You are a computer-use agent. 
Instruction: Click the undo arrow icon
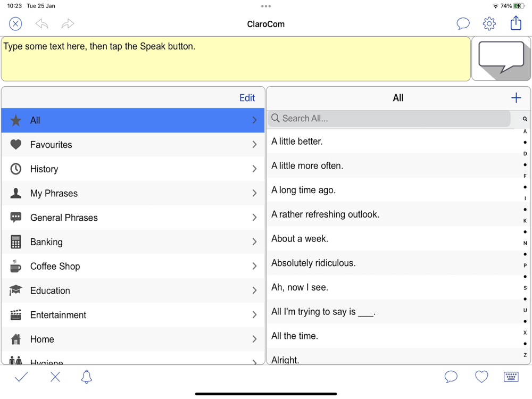(x=41, y=23)
